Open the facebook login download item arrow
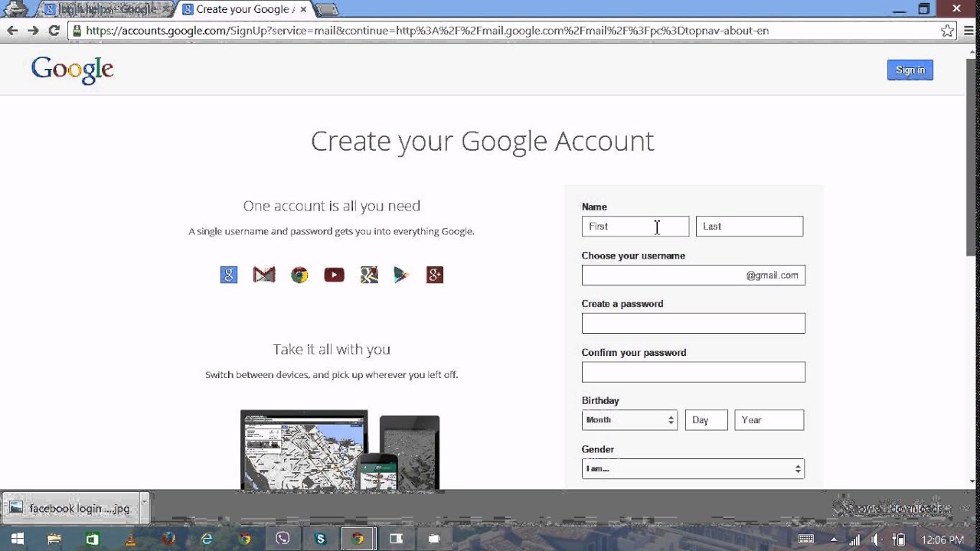Image resolution: width=980 pixels, height=551 pixels. tap(144, 508)
